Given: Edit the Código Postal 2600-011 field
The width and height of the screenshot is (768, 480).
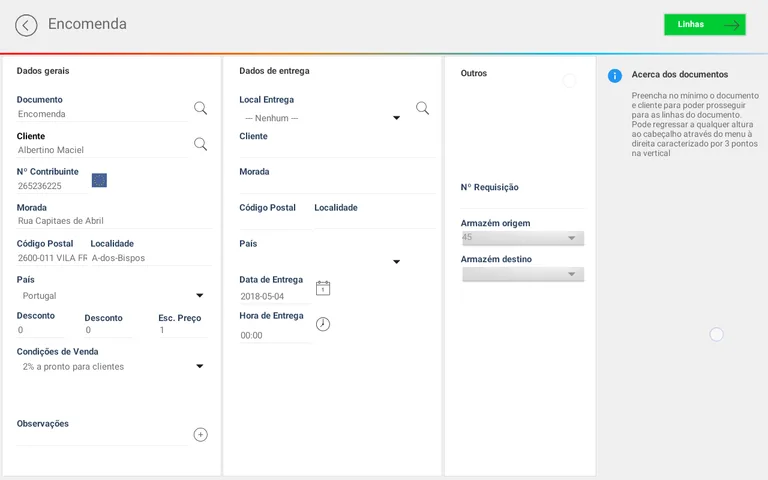Looking at the screenshot, I should coord(52,258).
